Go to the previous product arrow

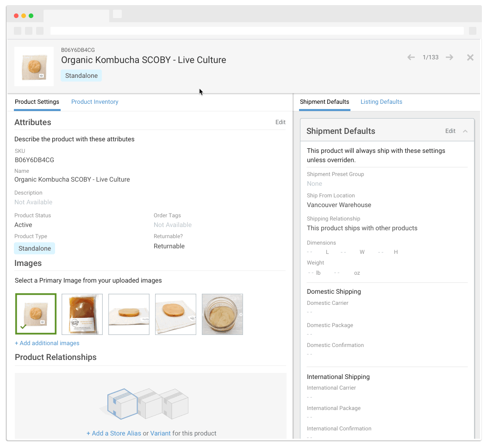tap(411, 57)
